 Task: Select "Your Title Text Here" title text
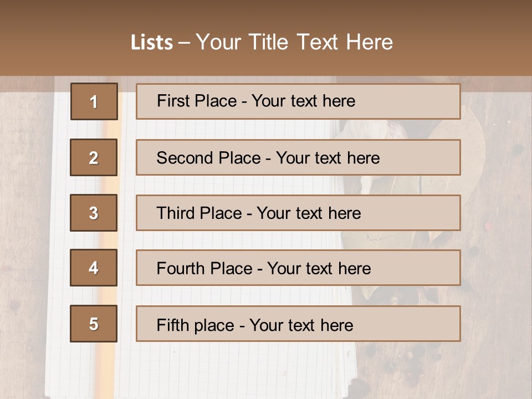(294, 42)
